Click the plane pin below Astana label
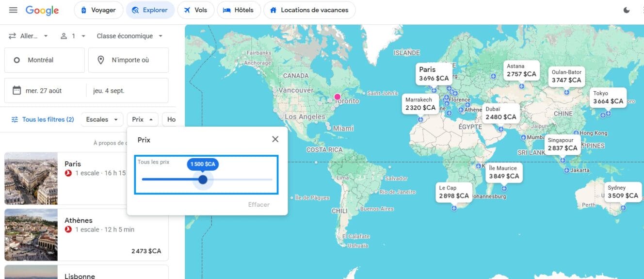The image size is (644, 279). click(522, 86)
